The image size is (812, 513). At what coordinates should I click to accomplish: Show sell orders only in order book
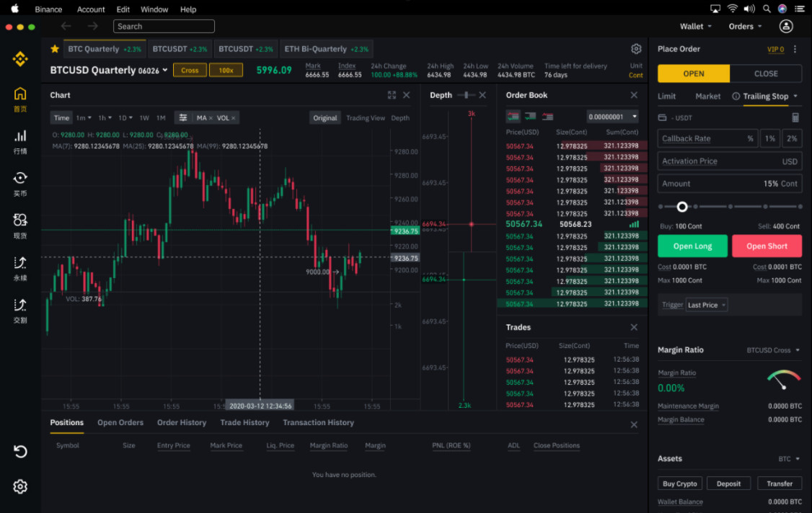(x=547, y=117)
